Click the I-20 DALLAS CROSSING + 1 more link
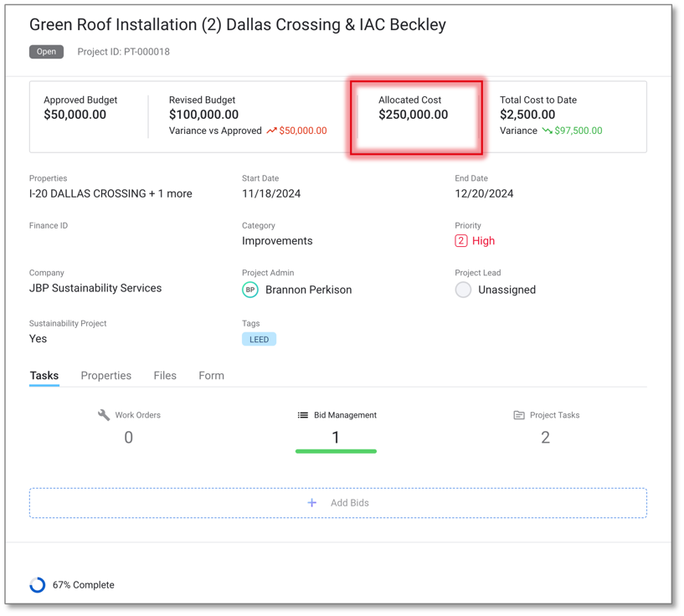Screen dimensions: 684x616 (111, 193)
